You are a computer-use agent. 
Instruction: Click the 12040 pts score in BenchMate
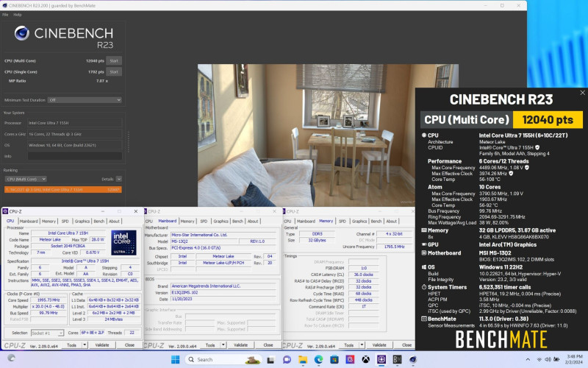(548, 120)
